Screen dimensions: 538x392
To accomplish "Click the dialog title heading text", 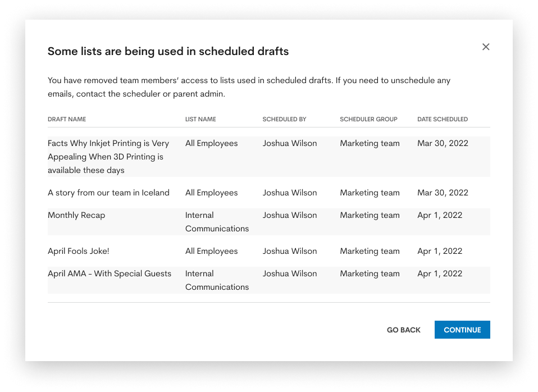I will pos(168,51).
